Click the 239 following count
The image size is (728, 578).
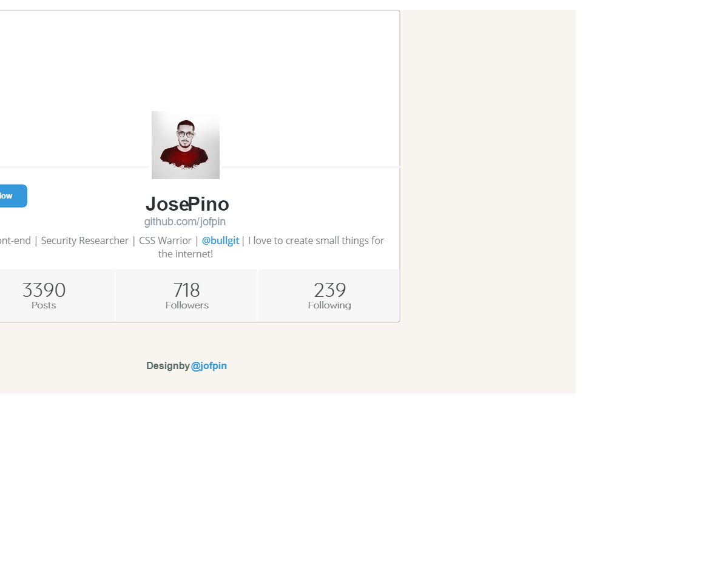[329, 290]
